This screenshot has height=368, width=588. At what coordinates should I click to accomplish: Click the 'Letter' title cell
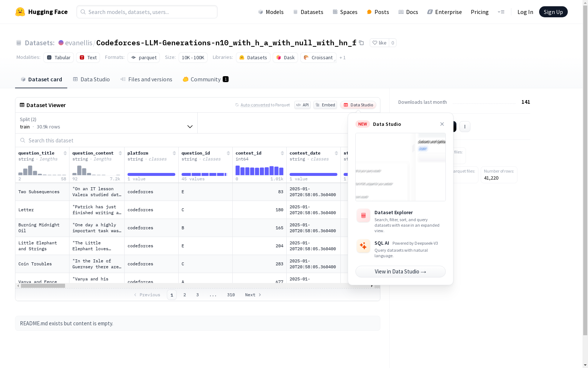coord(42,210)
